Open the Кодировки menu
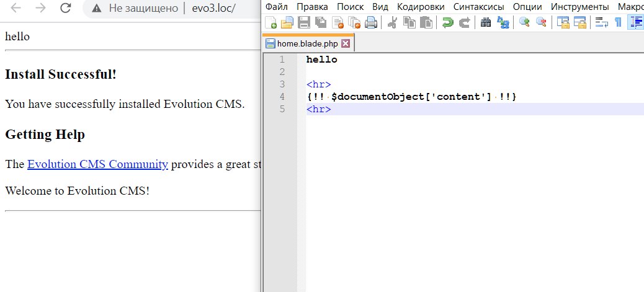Viewport: 644px width, 292px height. pyautogui.click(x=421, y=7)
